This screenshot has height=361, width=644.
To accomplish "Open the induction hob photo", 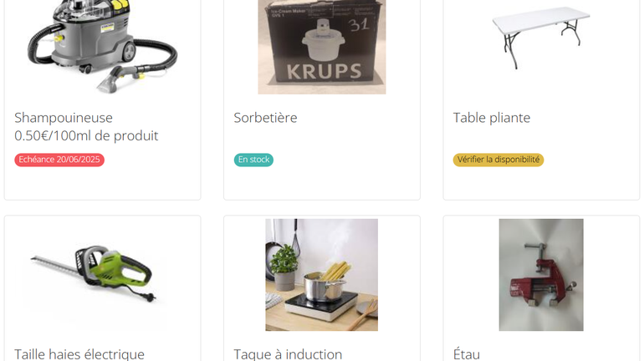I will coord(322,275).
